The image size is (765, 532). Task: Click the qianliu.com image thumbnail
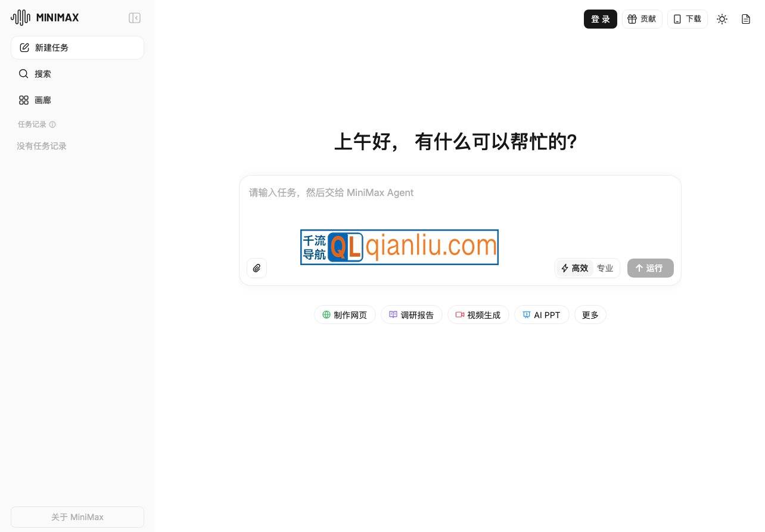point(399,247)
